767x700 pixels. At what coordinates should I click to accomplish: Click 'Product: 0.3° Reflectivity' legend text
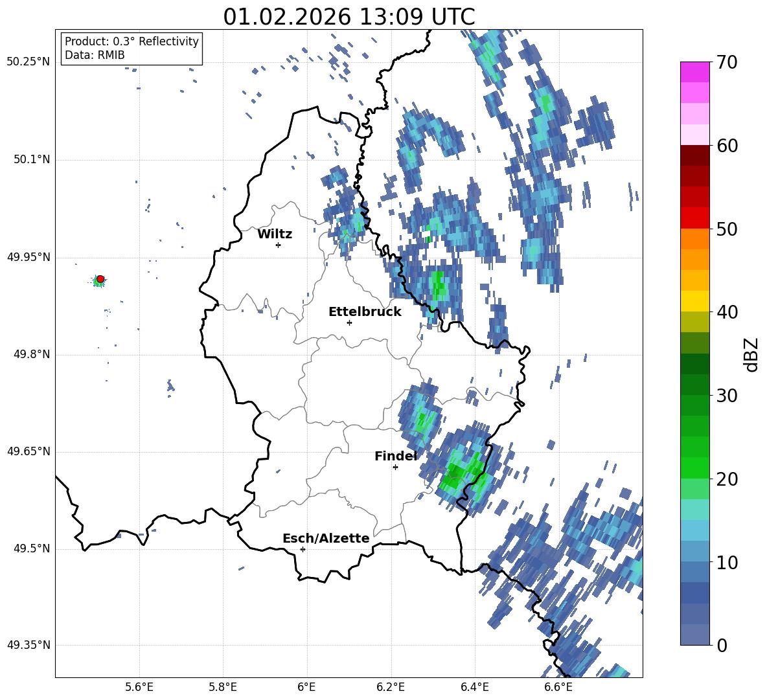coord(132,41)
